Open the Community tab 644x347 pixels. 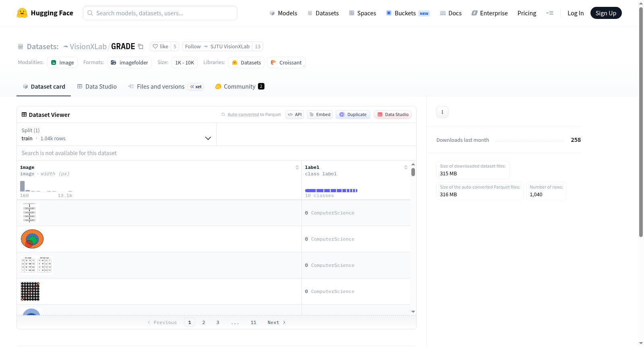pyautogui.click(x=239, y=87)
